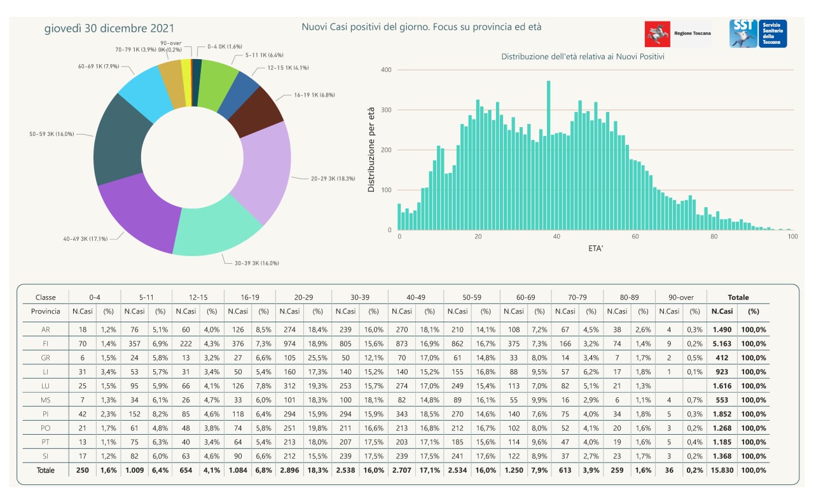814x504 pixels.
Task: Select the FI province row label
Action: tap(46, 344)
